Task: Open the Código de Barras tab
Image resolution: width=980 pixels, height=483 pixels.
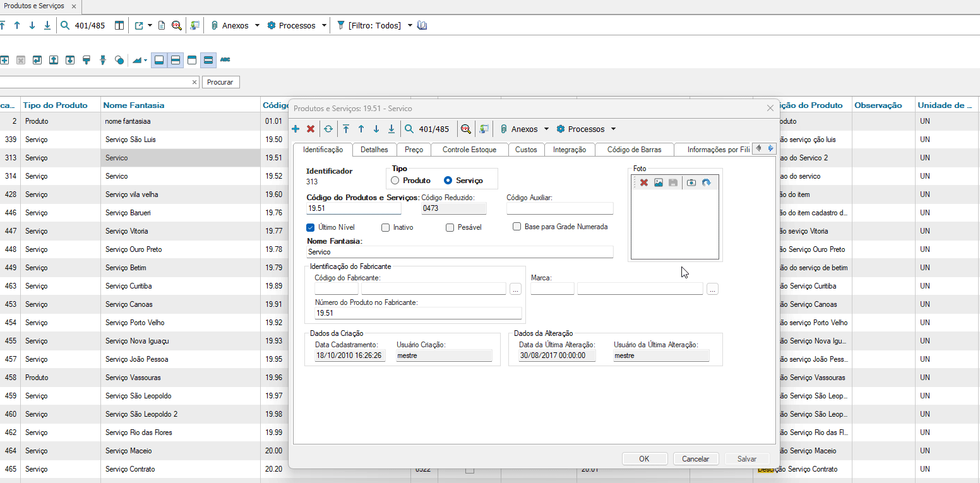Action: tap(635, 150)
